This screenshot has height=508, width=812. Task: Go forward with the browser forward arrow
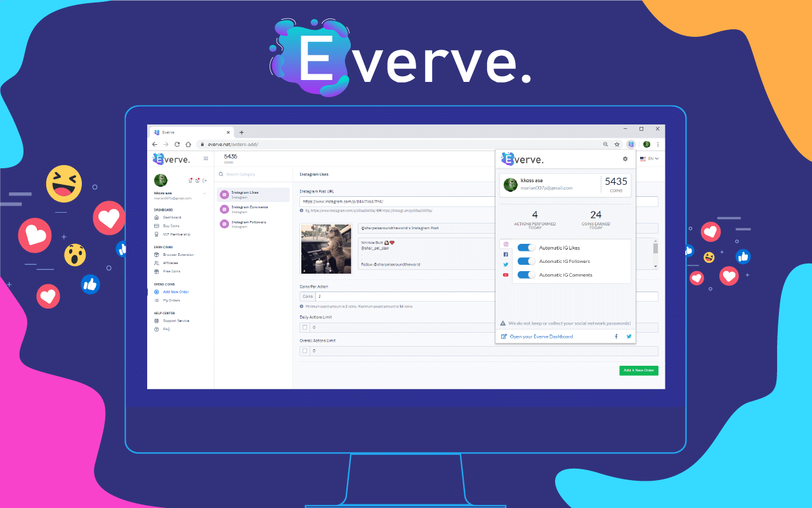point(166,144)
